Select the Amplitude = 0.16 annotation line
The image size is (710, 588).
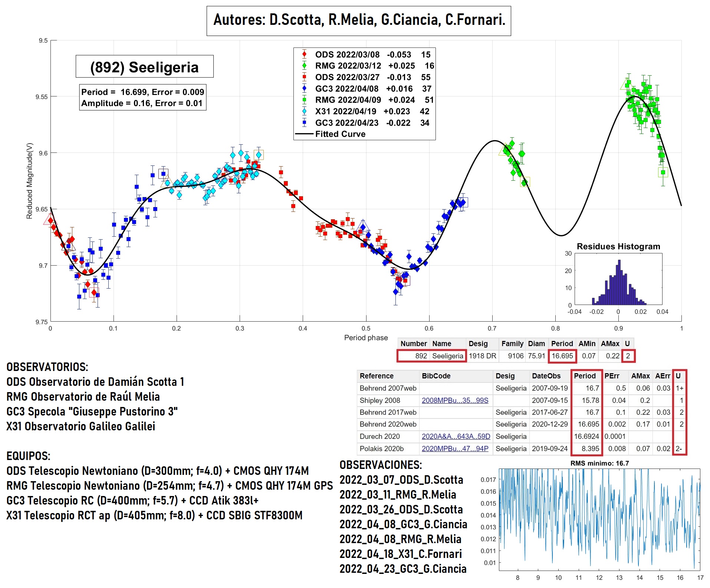click(x=142, y=103)
